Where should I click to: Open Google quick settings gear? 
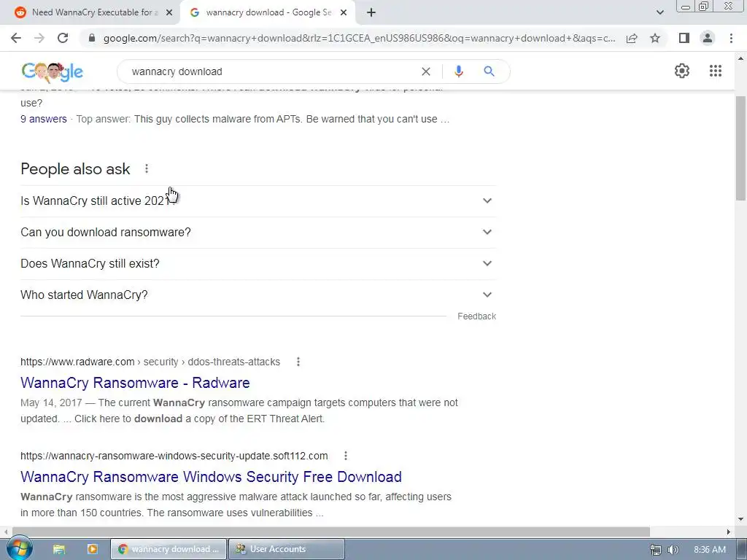(x=682, y=71)
